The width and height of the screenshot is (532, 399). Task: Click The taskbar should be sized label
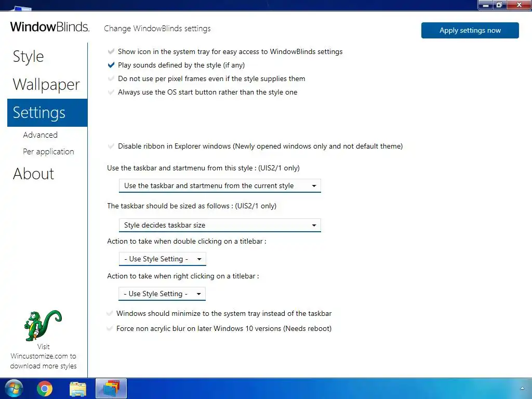pyautogui.click(x=192, y=206)
